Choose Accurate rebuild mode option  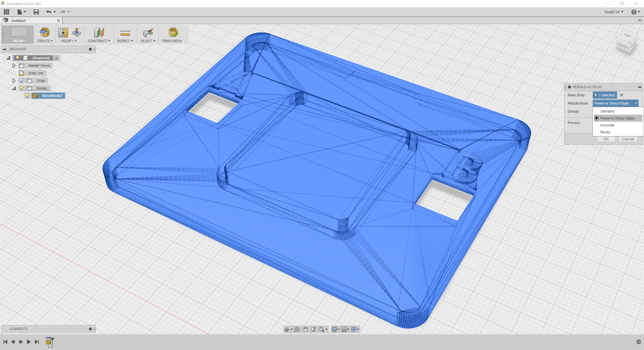click(x=607, y=125)
